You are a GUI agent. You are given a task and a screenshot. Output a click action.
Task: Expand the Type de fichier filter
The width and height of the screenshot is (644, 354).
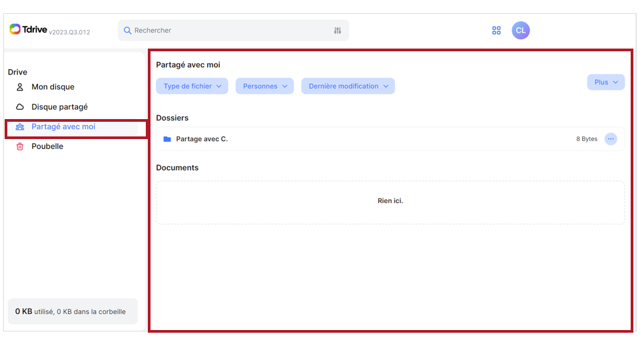click(x=192, y=86)
